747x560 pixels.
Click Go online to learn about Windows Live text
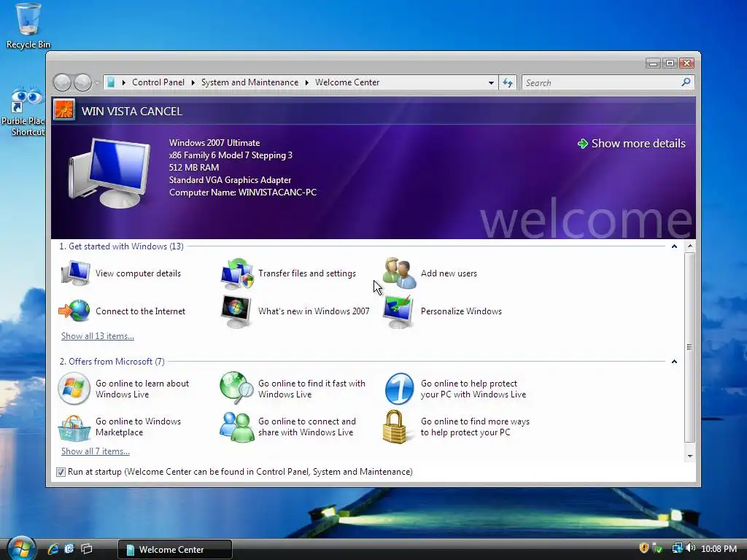tap(142, 389)
